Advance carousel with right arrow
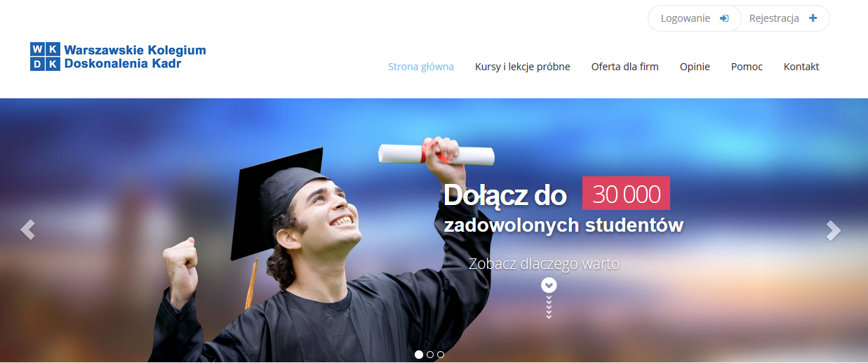868x363 pixels. tap(833, 230)
